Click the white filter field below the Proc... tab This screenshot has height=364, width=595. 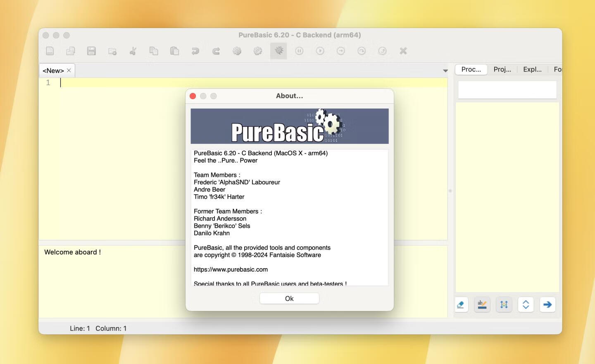click(x=507, y=90)
